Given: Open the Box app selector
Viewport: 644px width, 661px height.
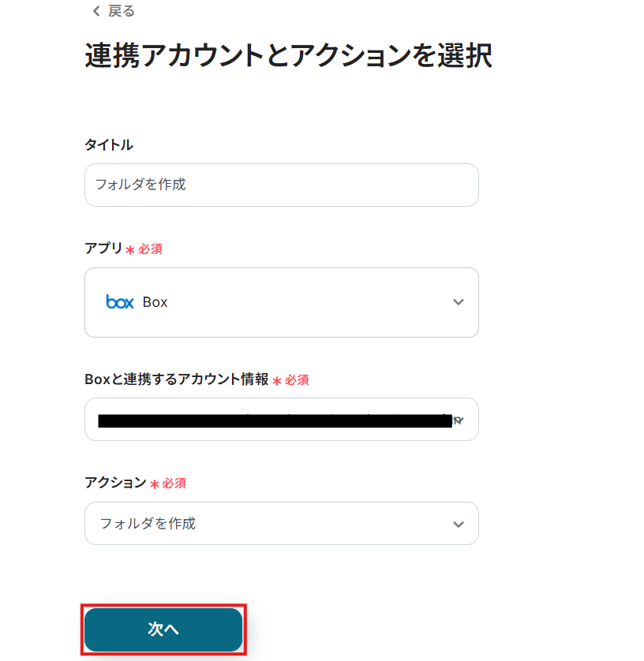Looking at the screenshot, I should pos(281,302).
